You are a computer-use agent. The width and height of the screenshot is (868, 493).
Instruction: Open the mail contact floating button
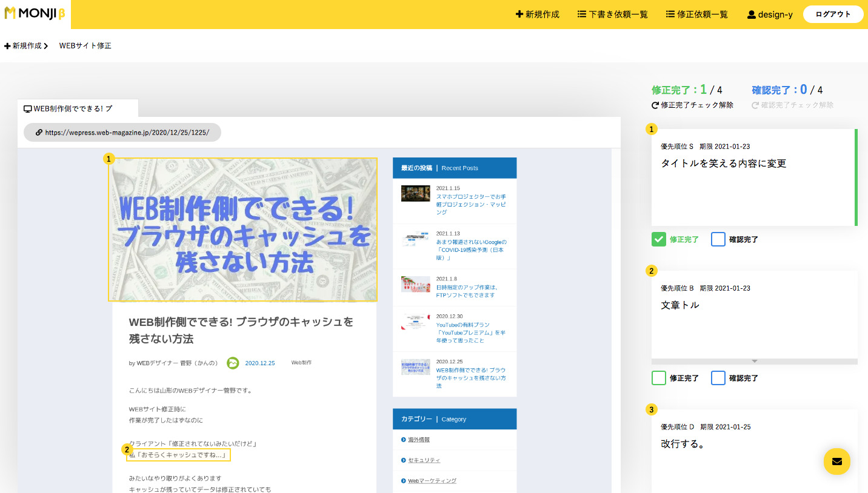(x=837, y=462)
